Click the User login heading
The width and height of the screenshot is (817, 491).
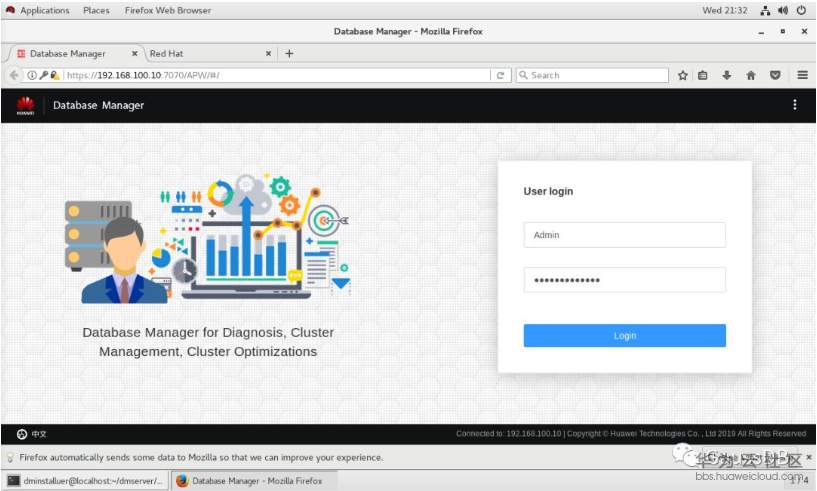[548, 191]
